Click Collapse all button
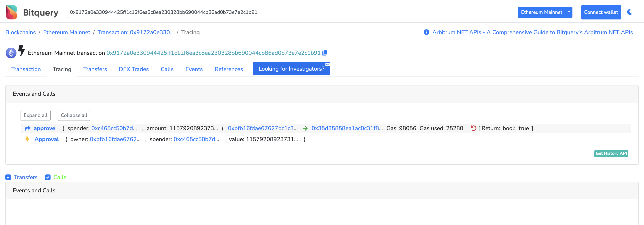Image resolution: width=644 pixels, height=225 pixels. pos(74,115)
